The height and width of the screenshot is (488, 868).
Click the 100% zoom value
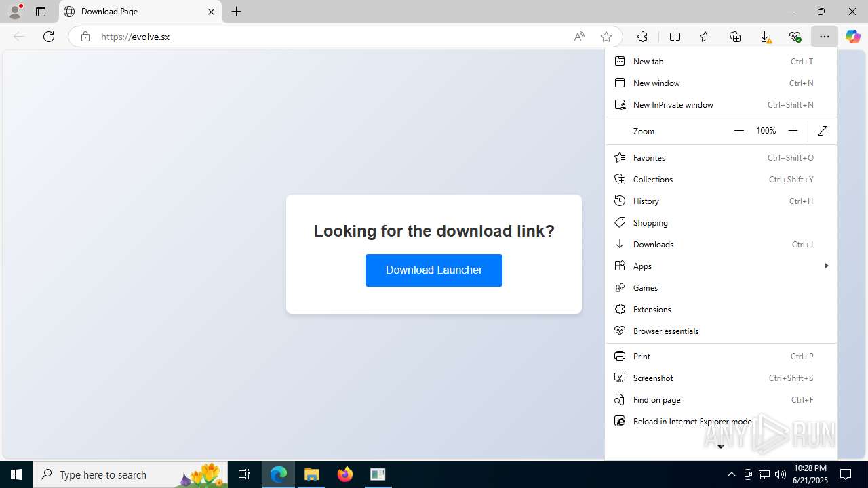766,131
